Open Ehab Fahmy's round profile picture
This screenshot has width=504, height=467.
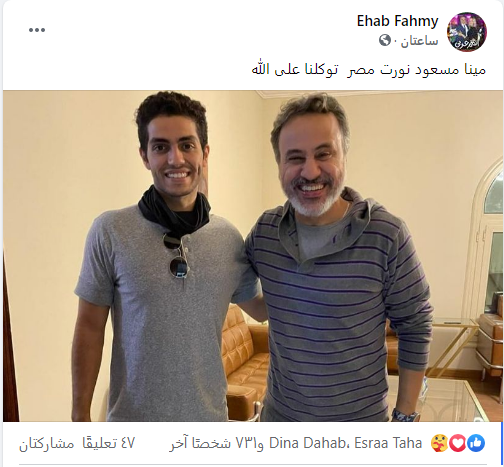point(467,32)
